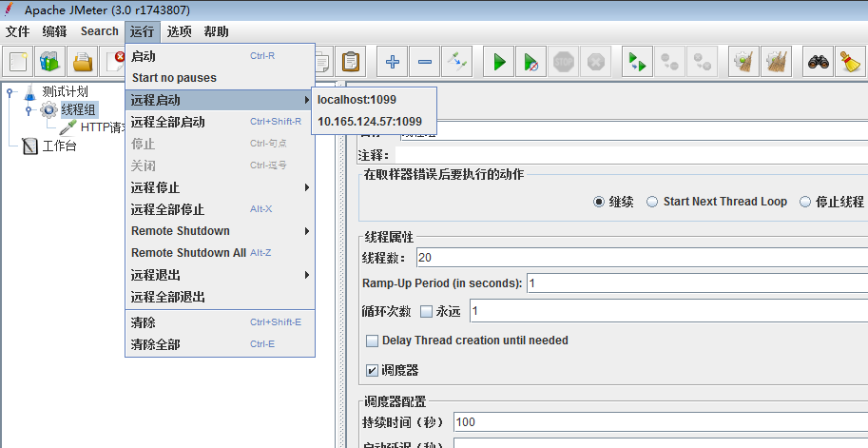Click the Reset Search broom icon
This screenshot has width=868, height=448.
click(850, 62)
